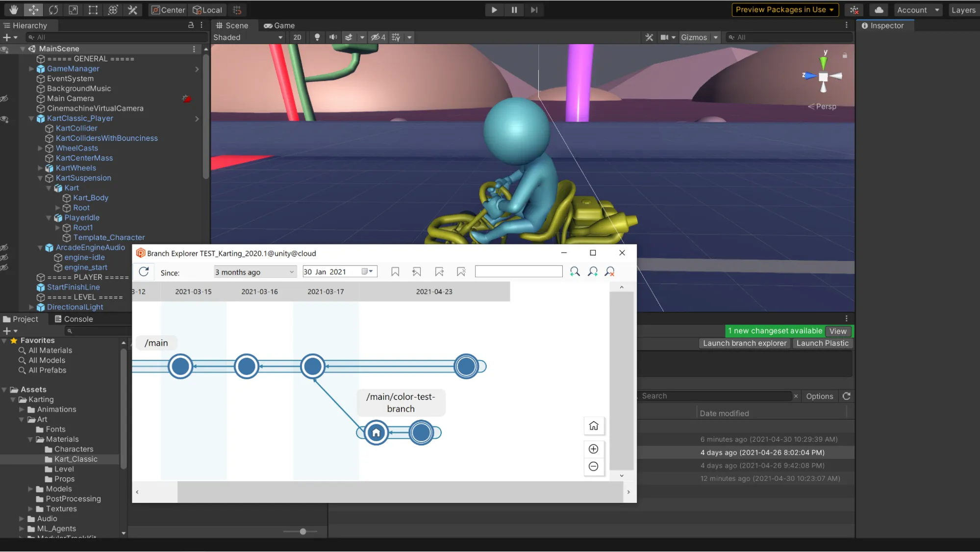The height and width of the screenshot is (552, 980).
Task: Collapse the KartSuspension tree item
Action: tap(41, 178)
